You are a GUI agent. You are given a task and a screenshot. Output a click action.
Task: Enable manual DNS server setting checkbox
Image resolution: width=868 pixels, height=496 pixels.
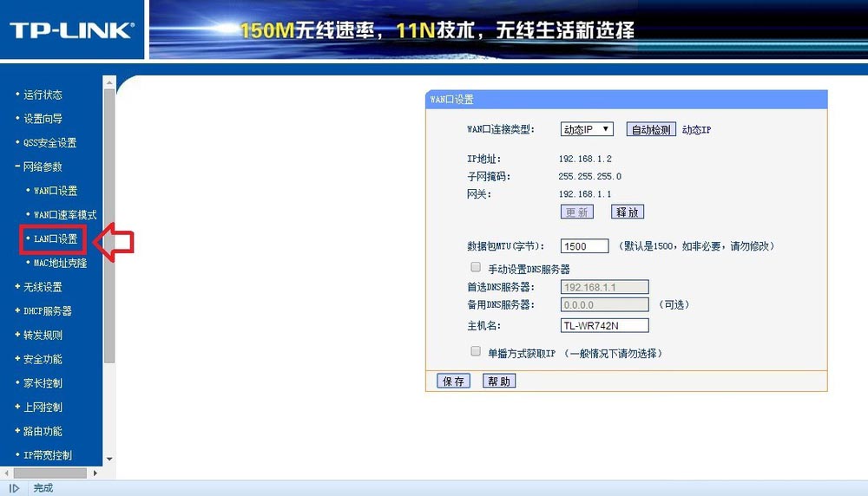pos(476,267)
